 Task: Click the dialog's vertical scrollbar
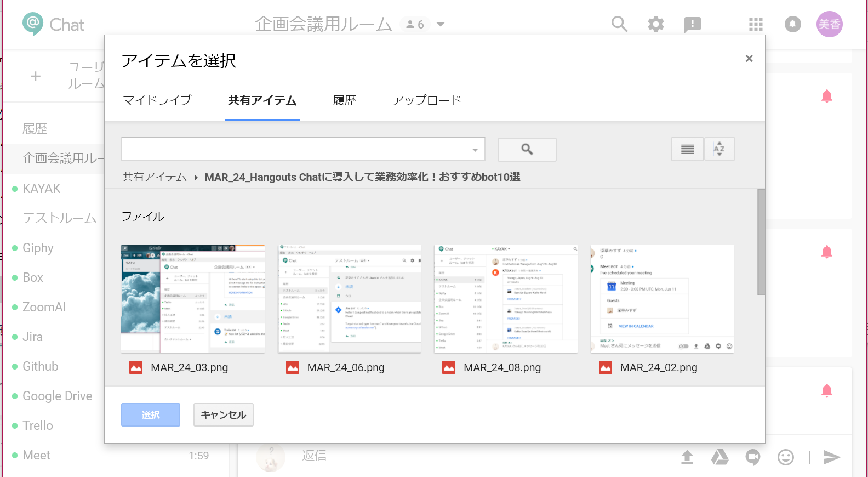click(x=761, y=242)
